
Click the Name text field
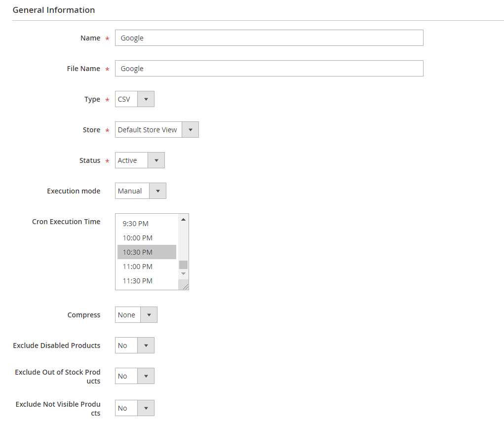[x=269, y=38]
